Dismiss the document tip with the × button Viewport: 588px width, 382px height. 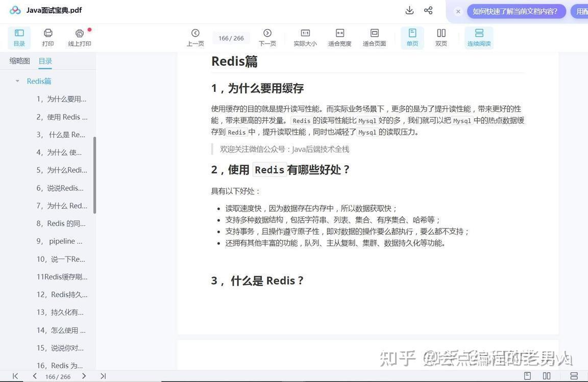[458, 11]
